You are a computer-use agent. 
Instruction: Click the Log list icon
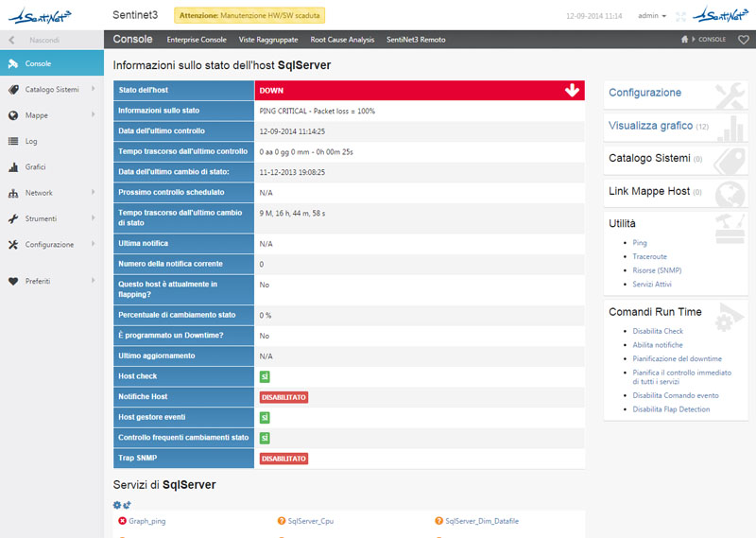[x=13, y=141]
